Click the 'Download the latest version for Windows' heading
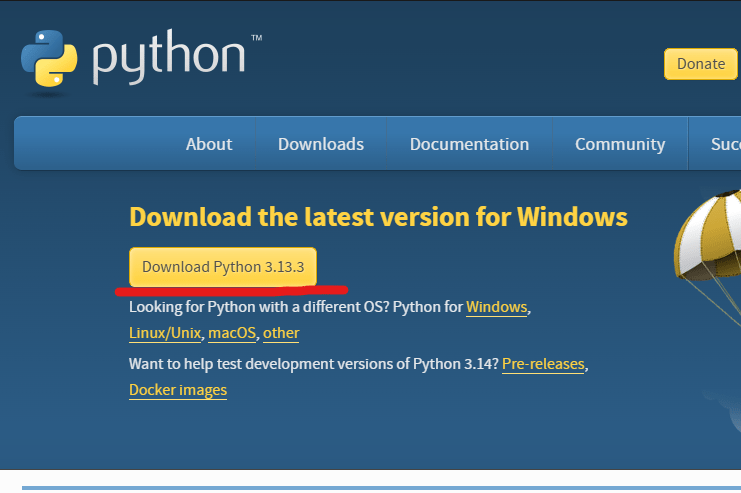This screenshot has width=741, height=493. tap(379, 217)
